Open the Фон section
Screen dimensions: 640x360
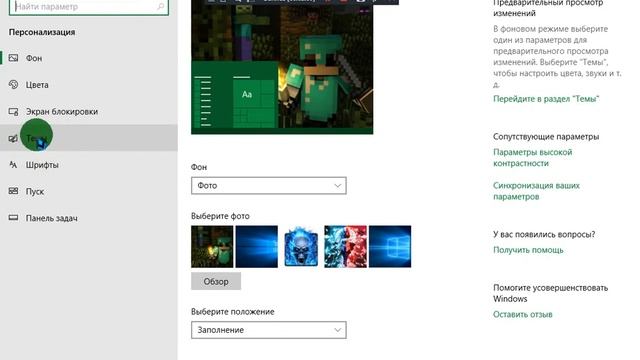pyautogui.click(x=89, y=58)
